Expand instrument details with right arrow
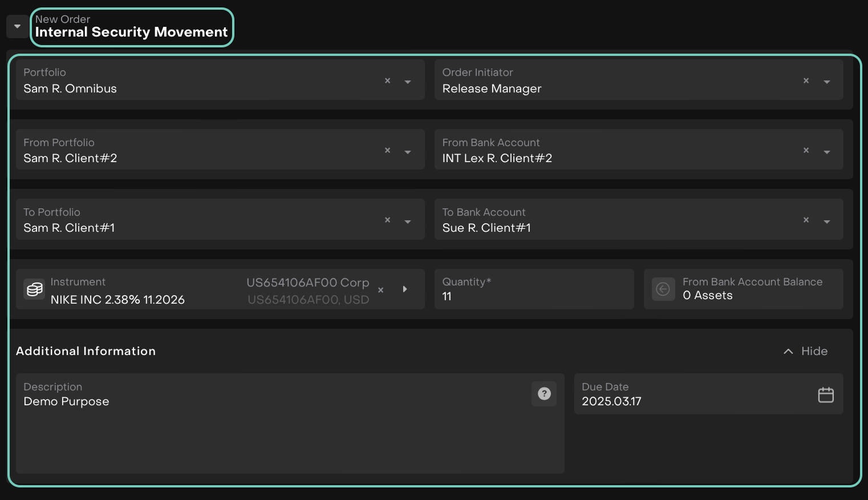Viewport: 868px width, 500px height. [405, 289]
